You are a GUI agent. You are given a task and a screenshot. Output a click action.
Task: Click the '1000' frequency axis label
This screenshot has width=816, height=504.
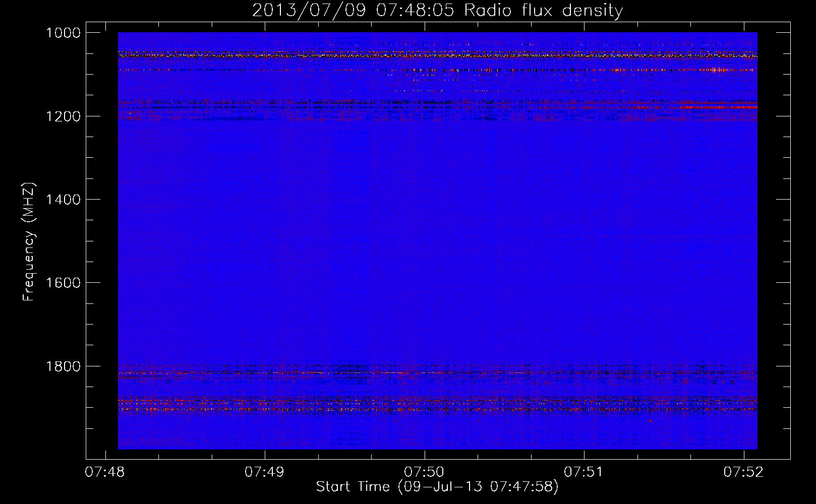tap(63, 33)
